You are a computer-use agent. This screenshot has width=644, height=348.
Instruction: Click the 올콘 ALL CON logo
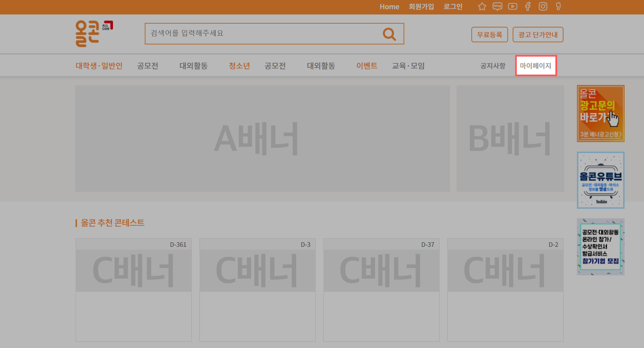93,33
